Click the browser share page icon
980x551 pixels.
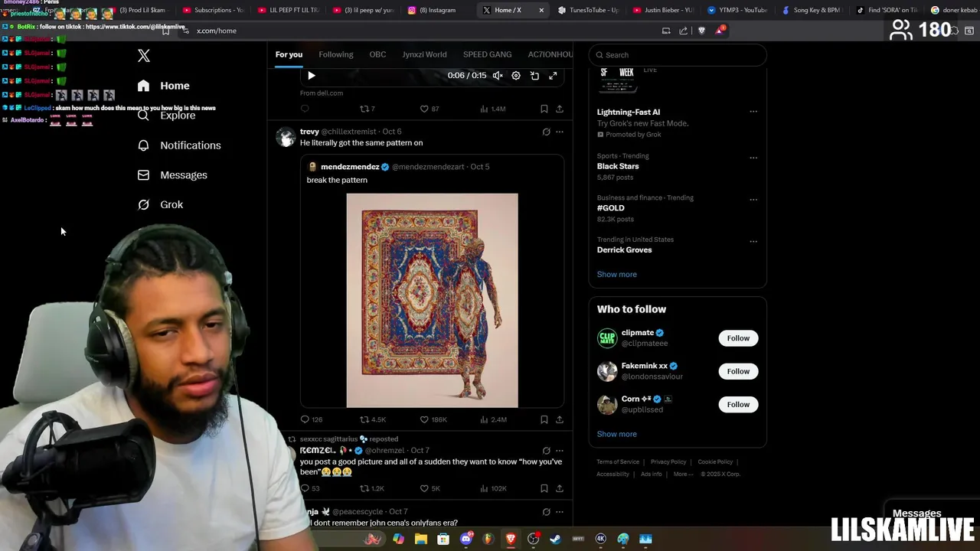pyautogui.click(x=683, y=31)
